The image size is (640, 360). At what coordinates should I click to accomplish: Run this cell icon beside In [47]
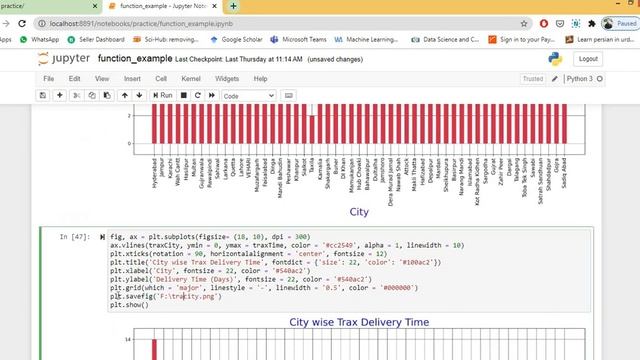pos(102,237)
